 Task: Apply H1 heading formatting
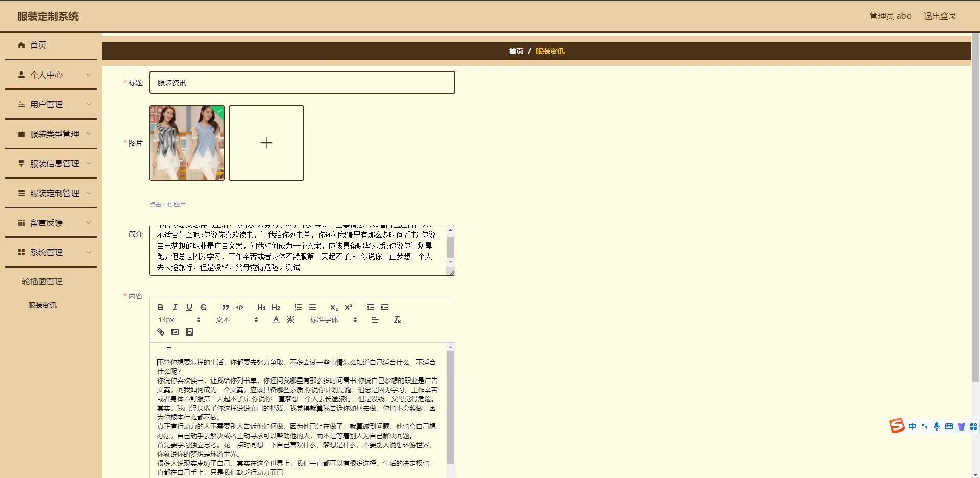261,307
